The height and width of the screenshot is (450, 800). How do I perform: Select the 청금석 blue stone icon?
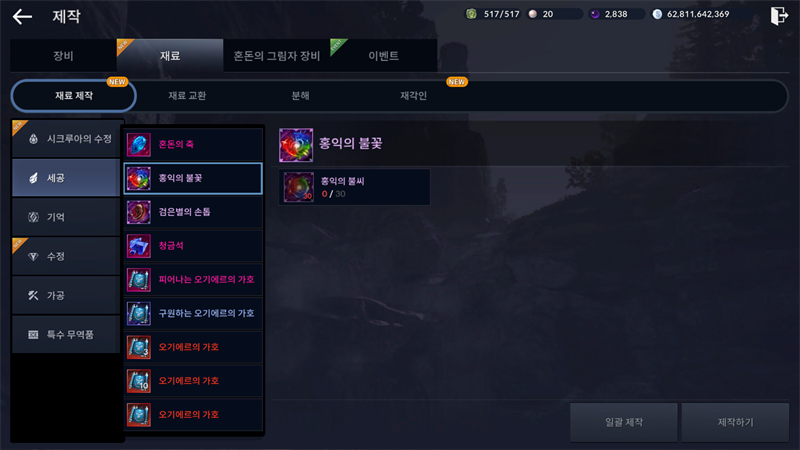(139, 246)
